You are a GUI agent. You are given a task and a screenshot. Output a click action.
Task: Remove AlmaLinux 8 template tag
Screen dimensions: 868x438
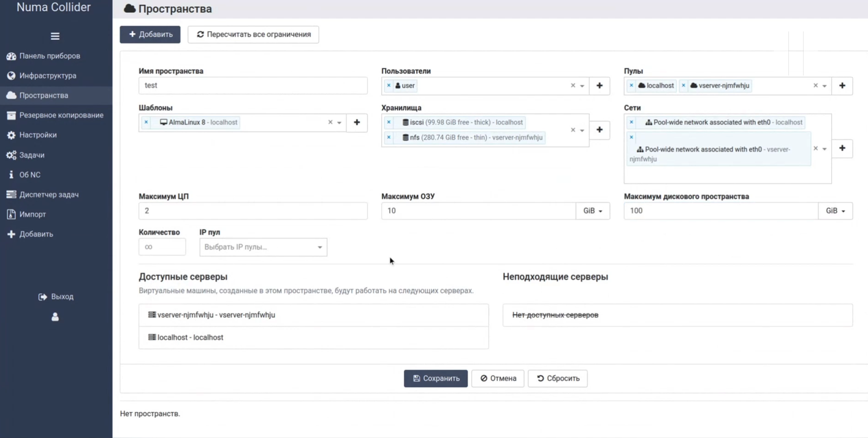[x=146, y=123]
